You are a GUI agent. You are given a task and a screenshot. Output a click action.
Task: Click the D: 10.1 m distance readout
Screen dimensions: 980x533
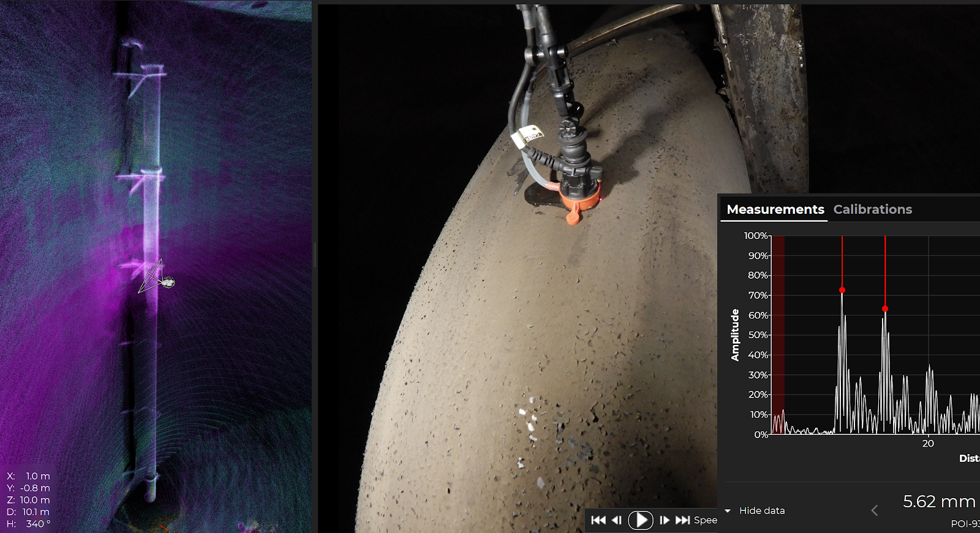point(29,512)
